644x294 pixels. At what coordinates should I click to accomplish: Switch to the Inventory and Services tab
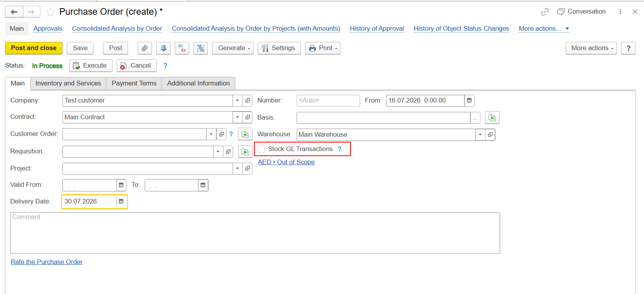[68, 84]
